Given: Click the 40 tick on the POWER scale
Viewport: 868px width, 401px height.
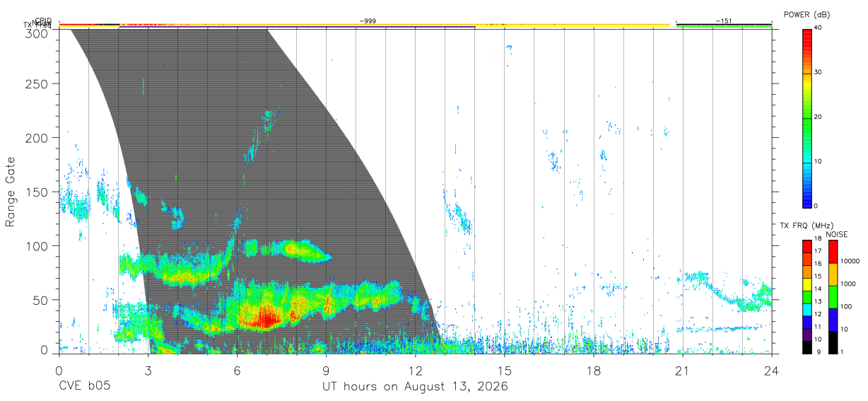Looking at the screenshot, I should point(819,28).
